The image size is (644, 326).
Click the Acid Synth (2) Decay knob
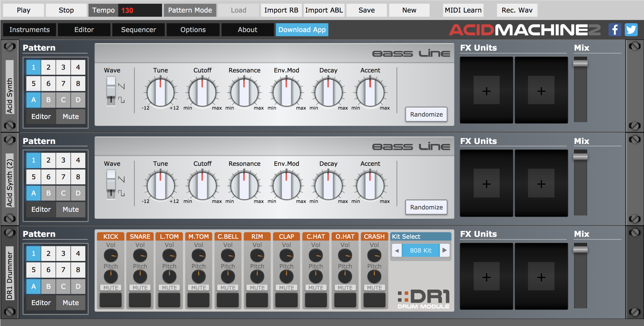click(328, 186)
